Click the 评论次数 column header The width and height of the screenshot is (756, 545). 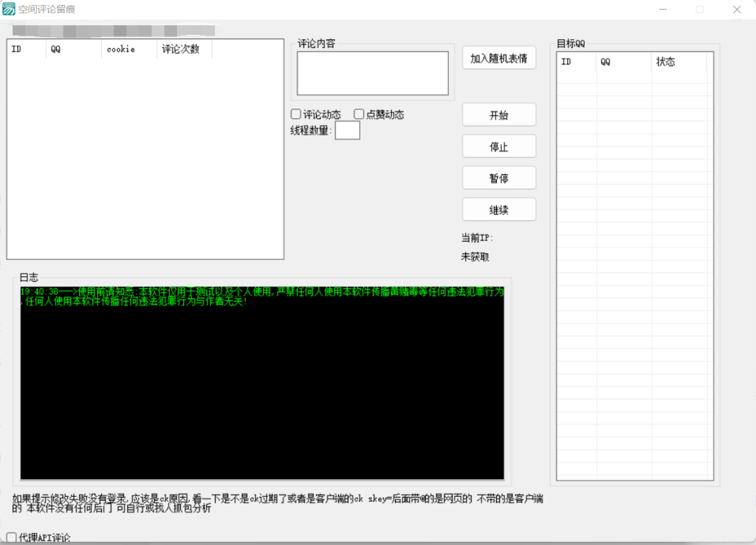pos(184,49)
